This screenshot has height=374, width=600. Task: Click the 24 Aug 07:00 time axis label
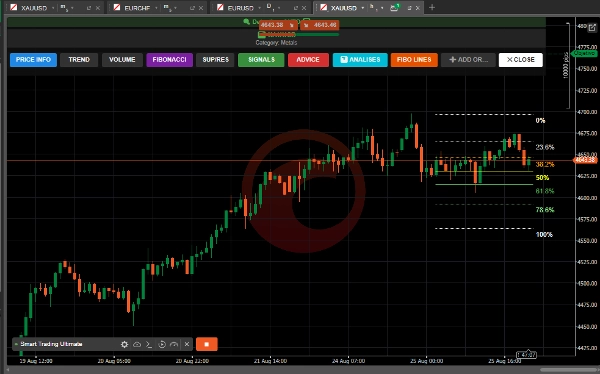pos(348,361)
